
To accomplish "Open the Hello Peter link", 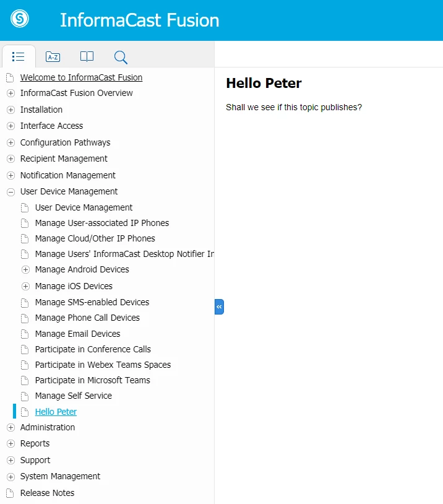I will pos(56,412).
